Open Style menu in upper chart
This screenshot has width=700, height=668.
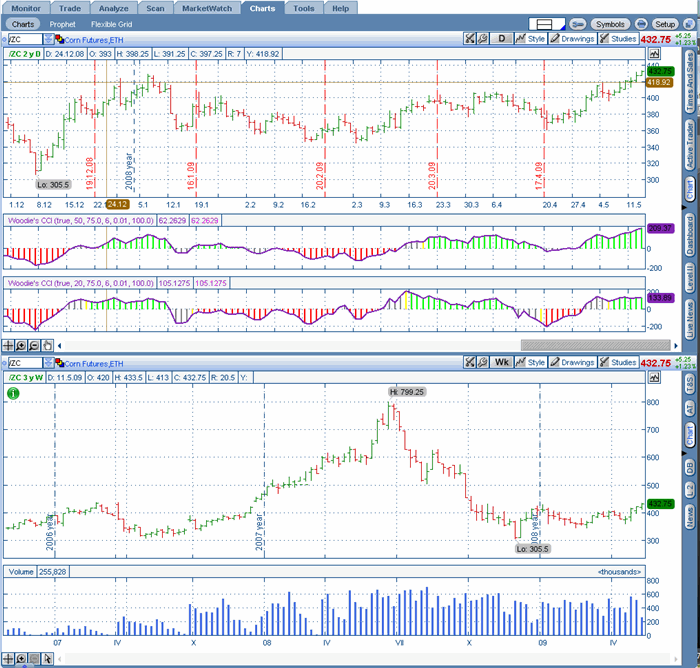coord(532,39)
